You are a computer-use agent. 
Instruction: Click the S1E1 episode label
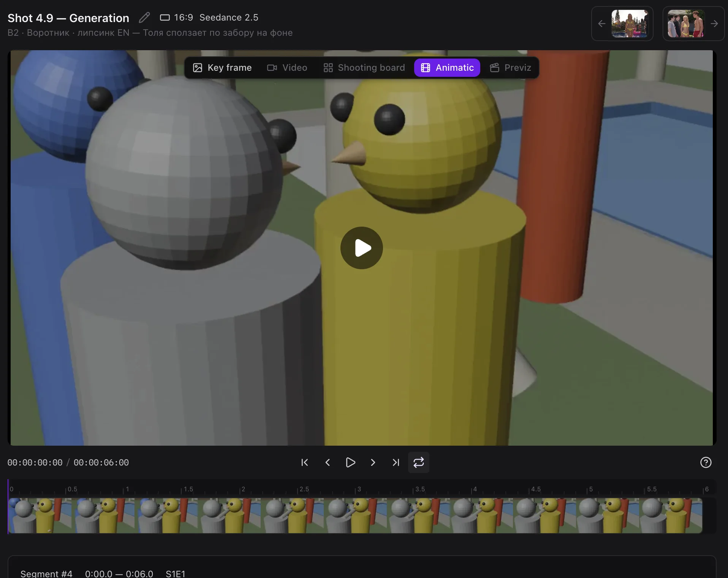(176, 573)
